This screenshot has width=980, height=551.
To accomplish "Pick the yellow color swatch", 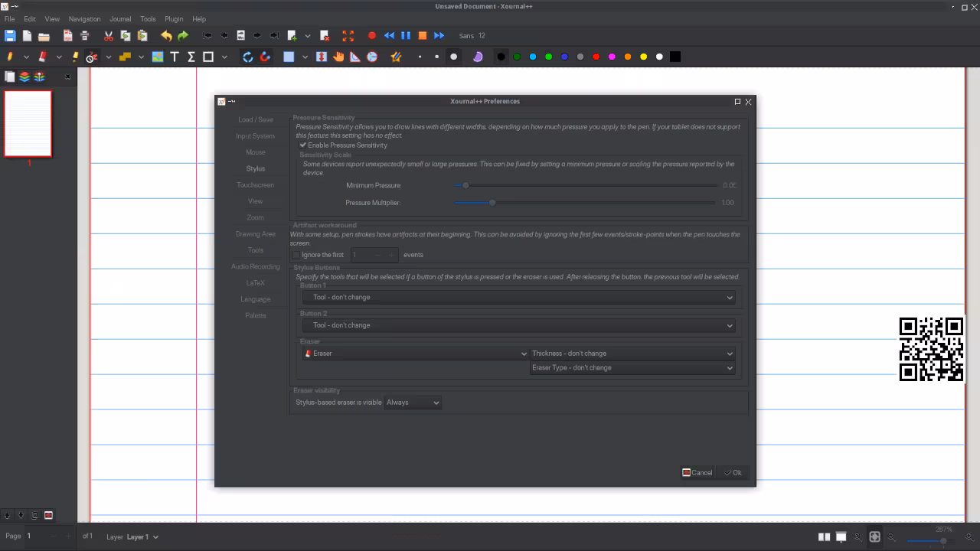I will pos(644,57).
